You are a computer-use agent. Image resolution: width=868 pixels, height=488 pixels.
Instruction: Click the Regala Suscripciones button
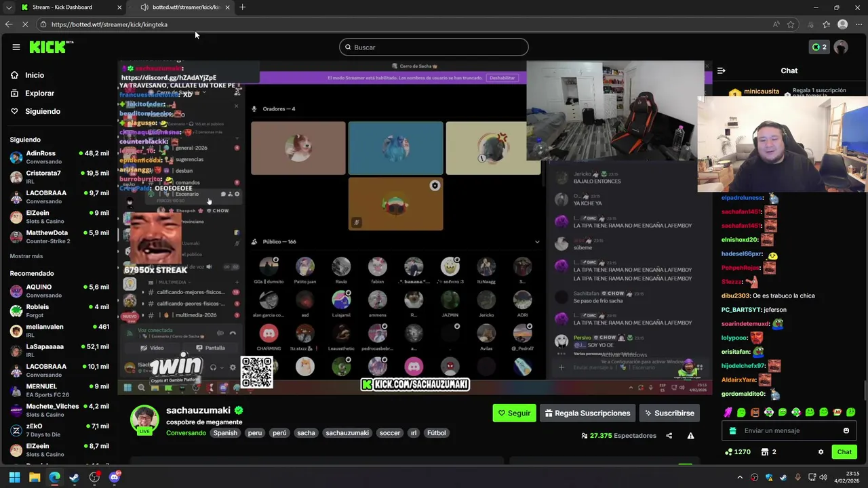(588, 413)
